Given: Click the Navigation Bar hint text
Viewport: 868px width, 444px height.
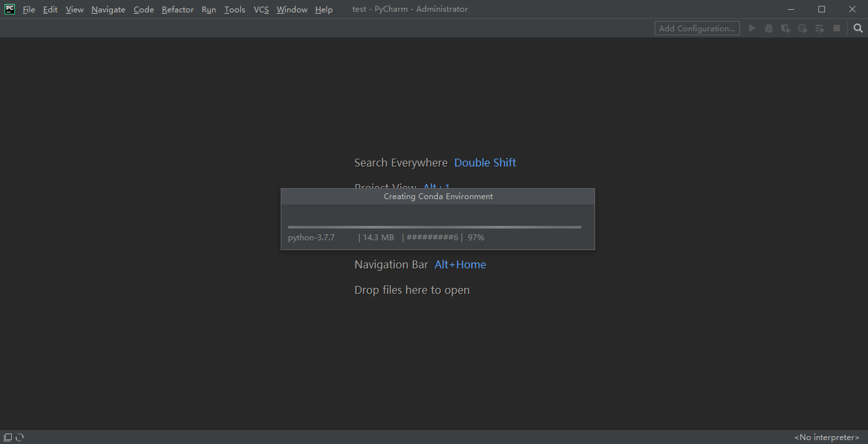Looking at the screenshot, I should (x=391, y=264).
